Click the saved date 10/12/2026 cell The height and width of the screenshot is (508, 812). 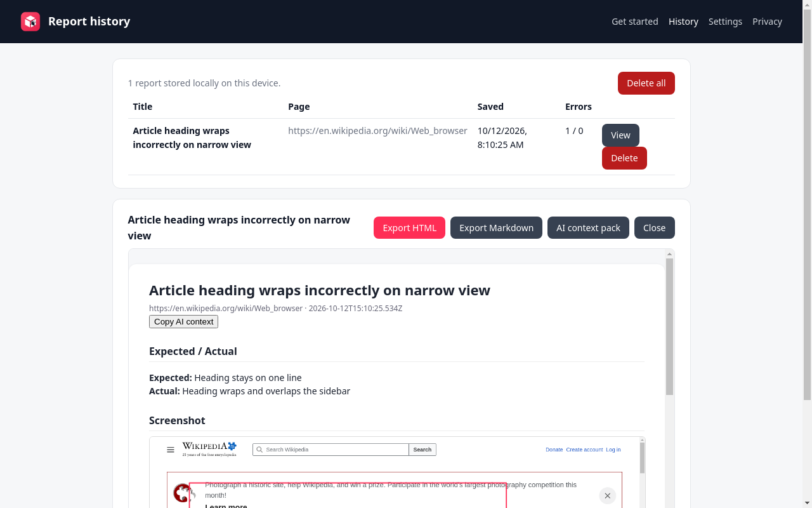[x=502, y=138]
